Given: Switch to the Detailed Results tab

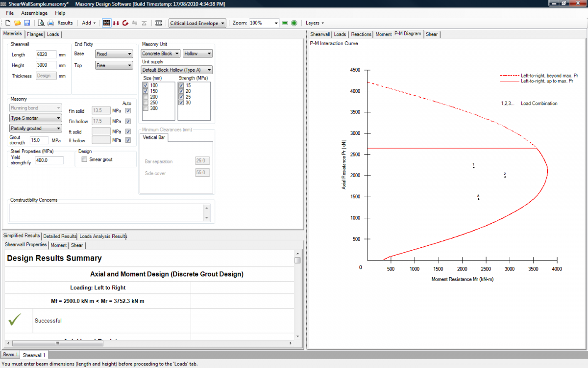Looking at the screenshot, I should coord(60,237).
